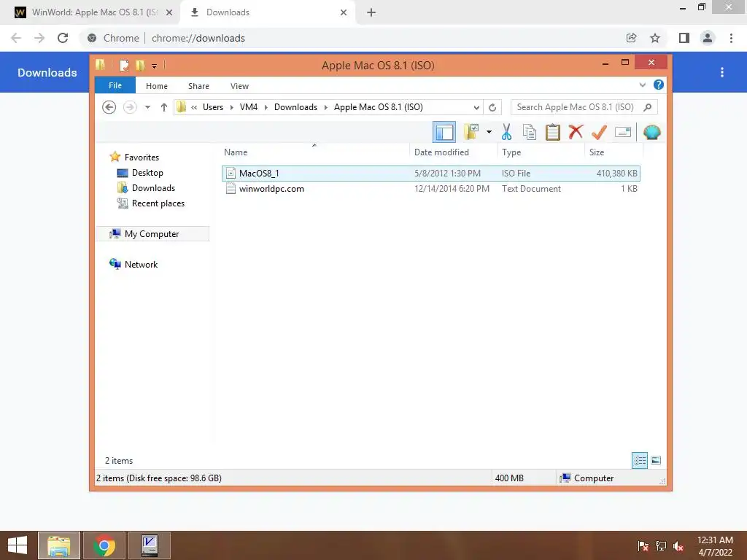The width and height of the screenshot is (747, 560).
Task: Open the View ribbon tab
Action: click(239, 86)
